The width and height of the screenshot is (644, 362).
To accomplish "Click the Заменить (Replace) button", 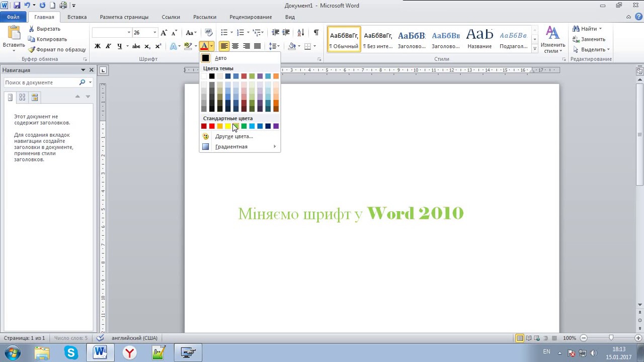I will 589,39.
